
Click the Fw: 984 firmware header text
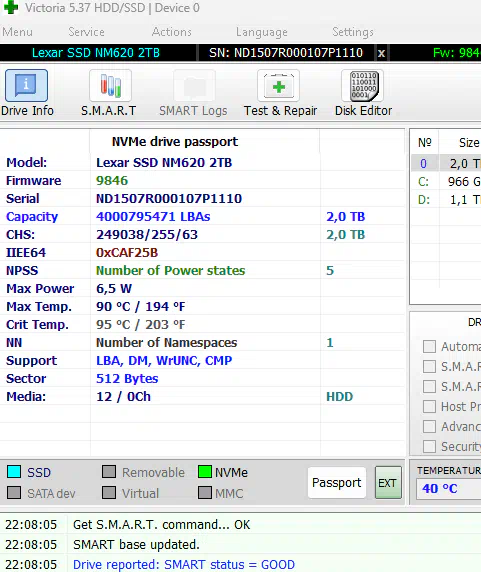457,53
